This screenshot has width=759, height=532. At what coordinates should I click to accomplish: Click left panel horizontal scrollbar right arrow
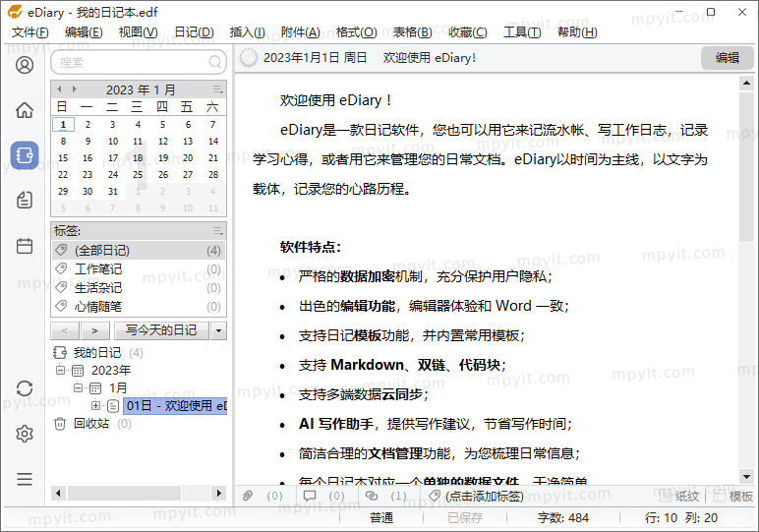tap(219, 494)
